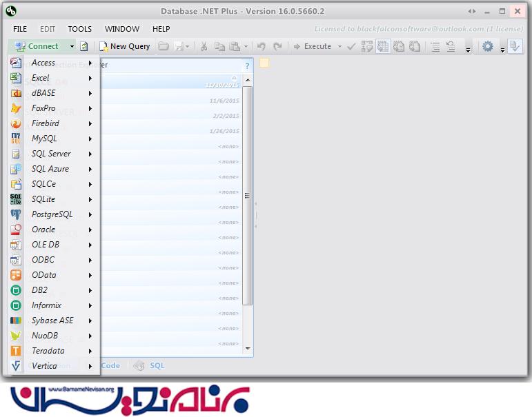Click the Oracle icon
This screenshot has height=417, width=532.
click(x=16, y=230)
